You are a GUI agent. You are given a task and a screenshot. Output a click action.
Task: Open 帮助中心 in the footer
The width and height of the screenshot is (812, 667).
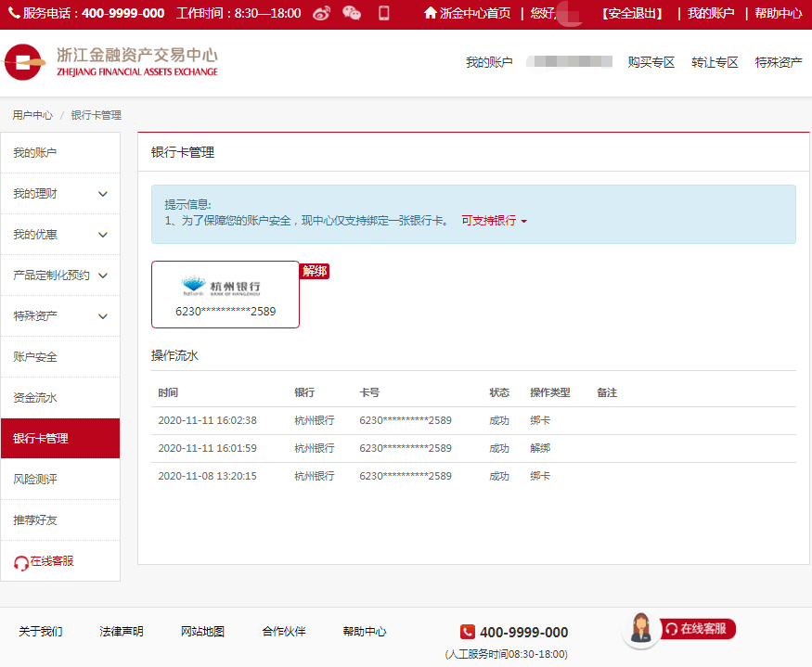point(365,632)
